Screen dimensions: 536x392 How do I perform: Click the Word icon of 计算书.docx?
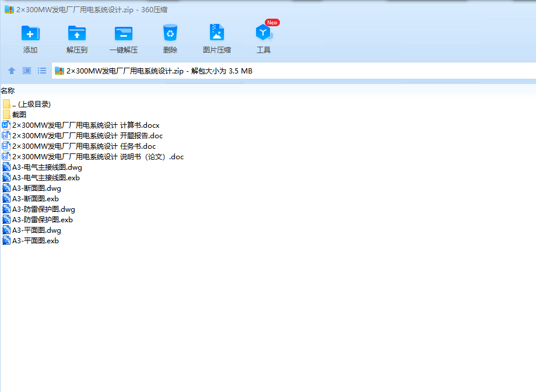[x=6, y=125]
